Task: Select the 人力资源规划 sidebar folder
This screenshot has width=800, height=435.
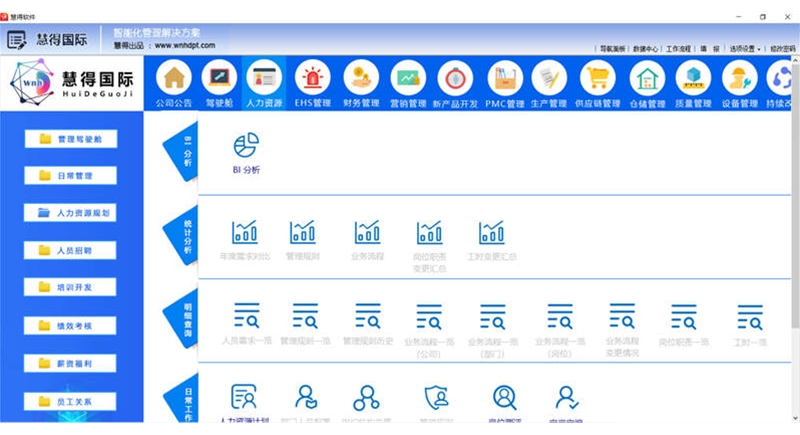Action: tap(70, 213)
